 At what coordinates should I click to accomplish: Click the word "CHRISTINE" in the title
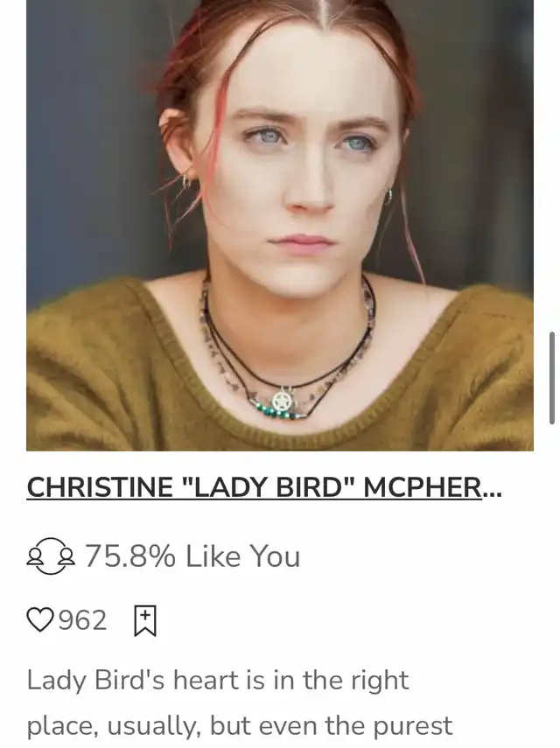pos(100,487)
